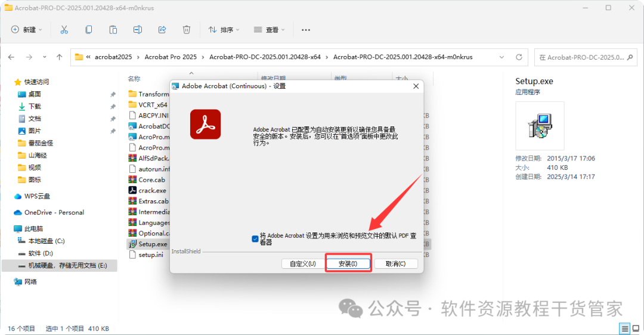The height and width of the screenshot is (335, 644).
Task: Click Acrobat Pro 2025 breadcrumb segment
Action: (x=171, y=57)
